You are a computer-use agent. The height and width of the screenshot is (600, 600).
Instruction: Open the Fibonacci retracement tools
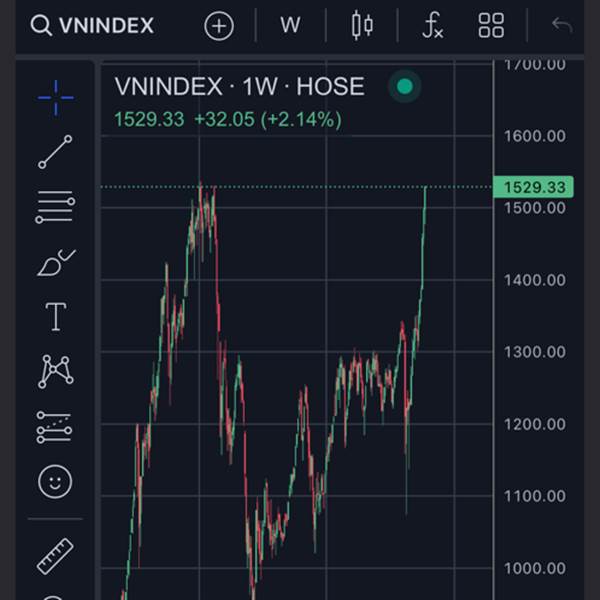(x=55, y=207)
